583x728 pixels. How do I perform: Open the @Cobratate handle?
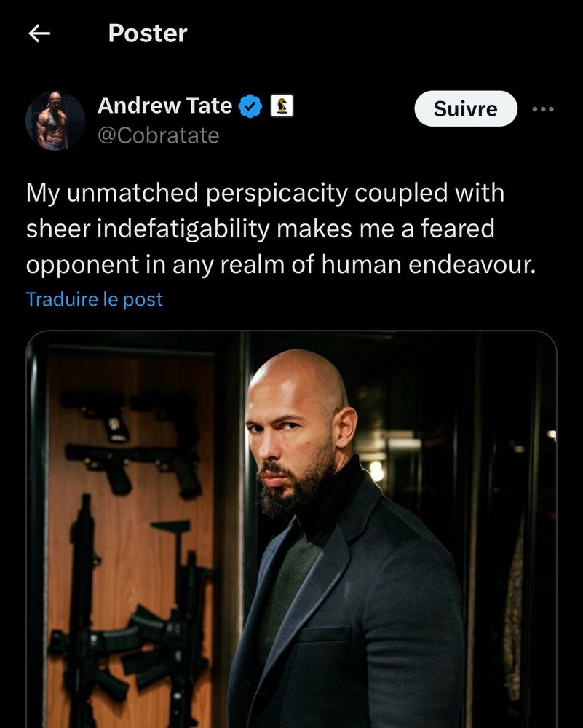(x=158, y=135)
